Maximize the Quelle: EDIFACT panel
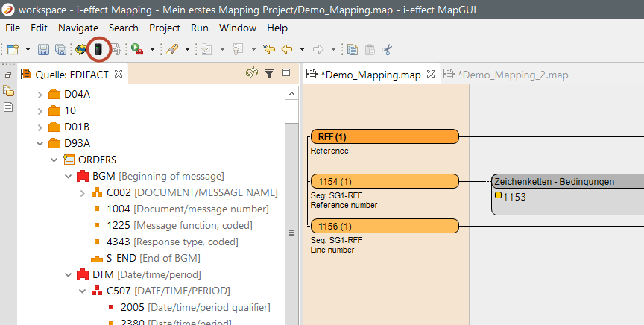 (x=285, y=73)
